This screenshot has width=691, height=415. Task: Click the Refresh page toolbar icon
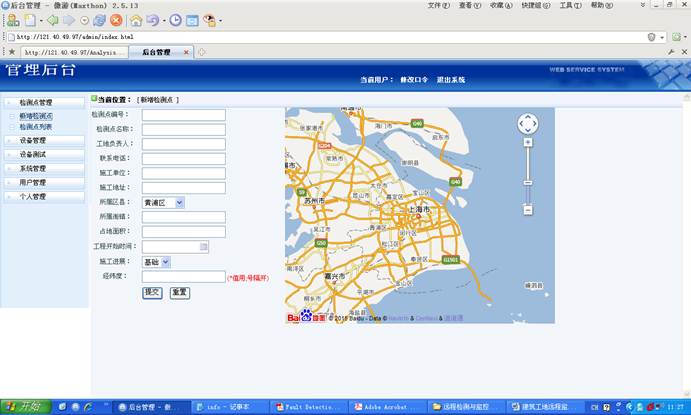coord(99,20)
